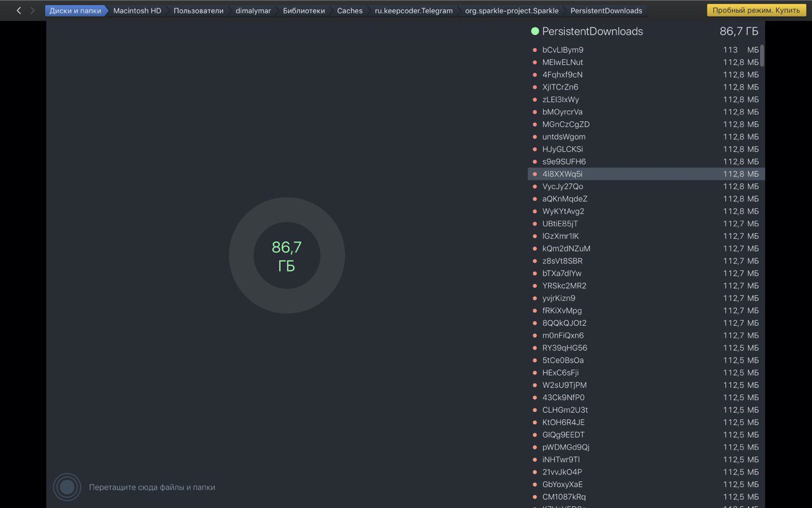Click the green dot beside PersistentDownloads header

pyautogui.click(x=535, y=31)
